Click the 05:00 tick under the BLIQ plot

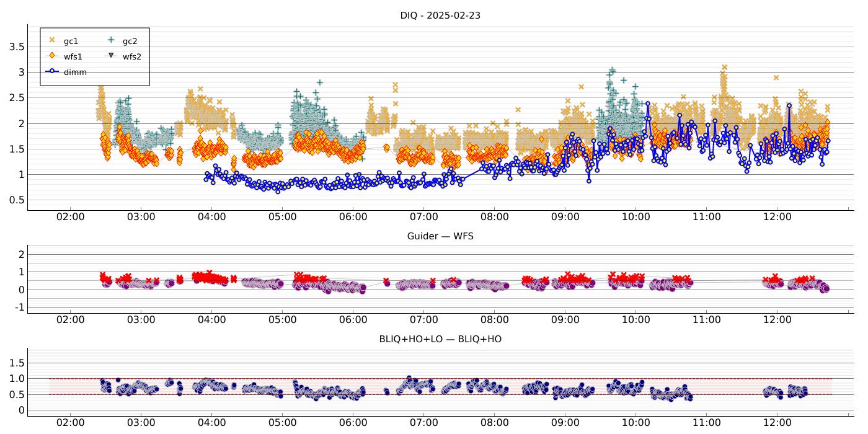282,423
